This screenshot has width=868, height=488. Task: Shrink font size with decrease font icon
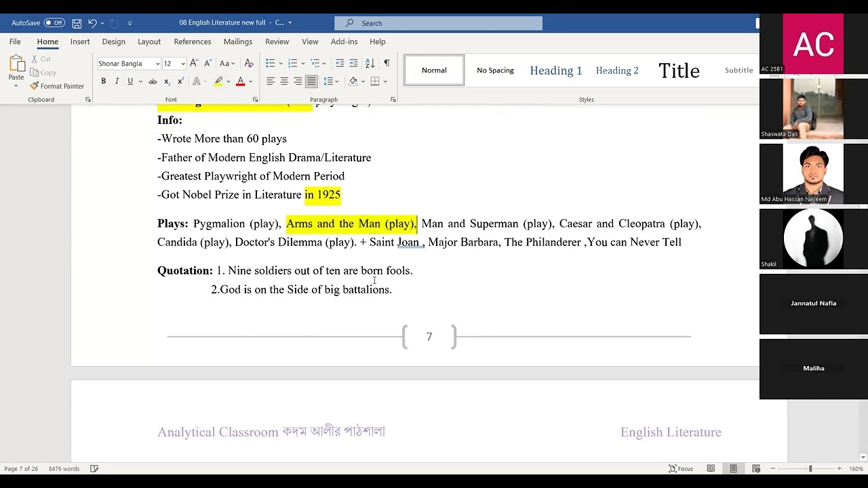[x=208, y=63]
